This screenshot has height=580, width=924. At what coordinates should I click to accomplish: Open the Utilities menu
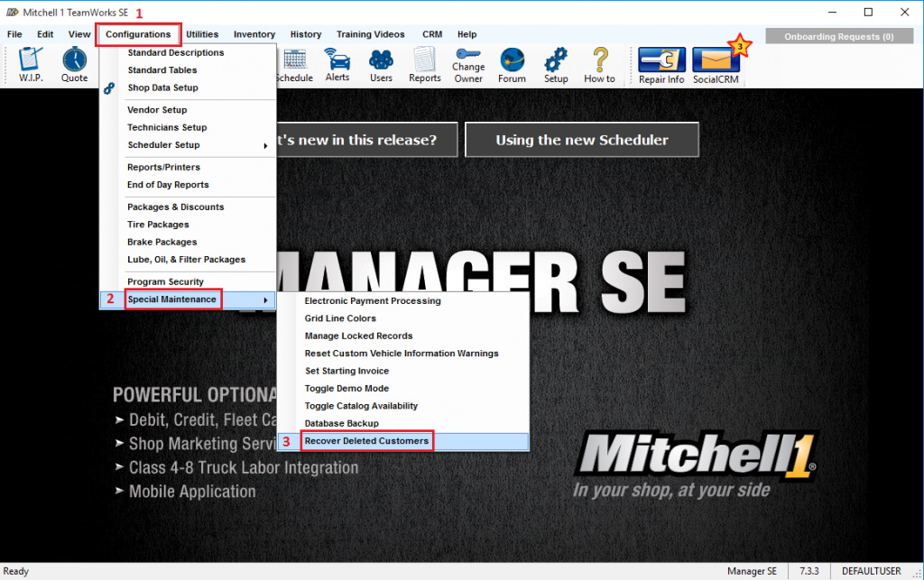tap(202, 34)
